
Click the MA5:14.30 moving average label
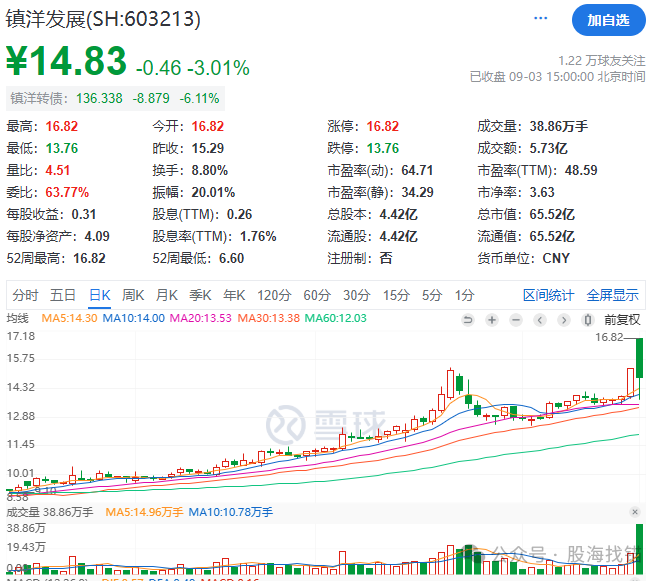pos(69,318)
